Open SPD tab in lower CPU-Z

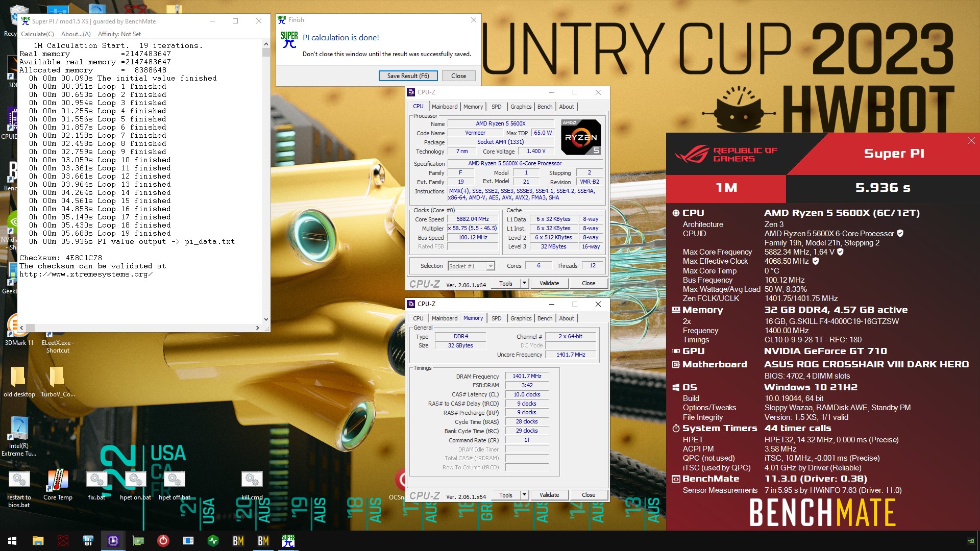tap(497, 318)
